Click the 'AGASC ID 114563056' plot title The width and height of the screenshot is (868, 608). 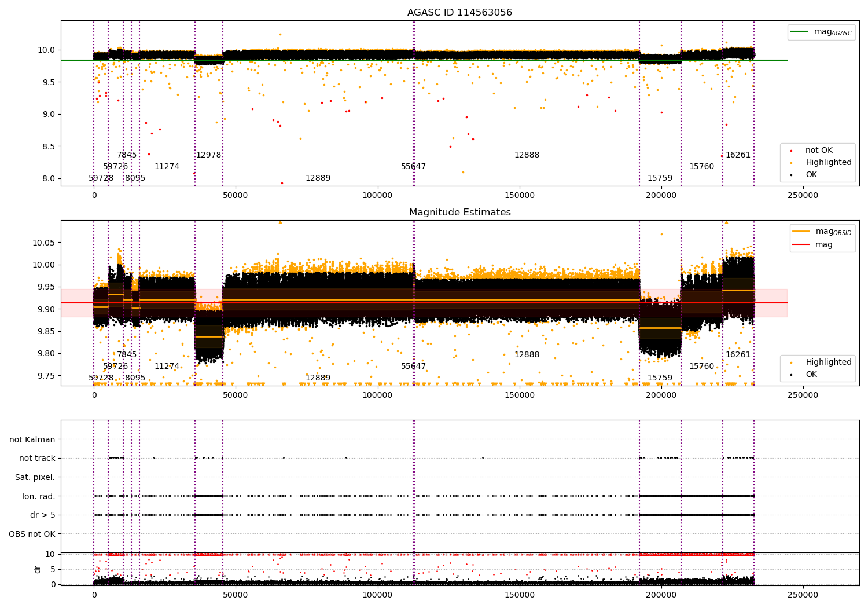coord(459,13)
